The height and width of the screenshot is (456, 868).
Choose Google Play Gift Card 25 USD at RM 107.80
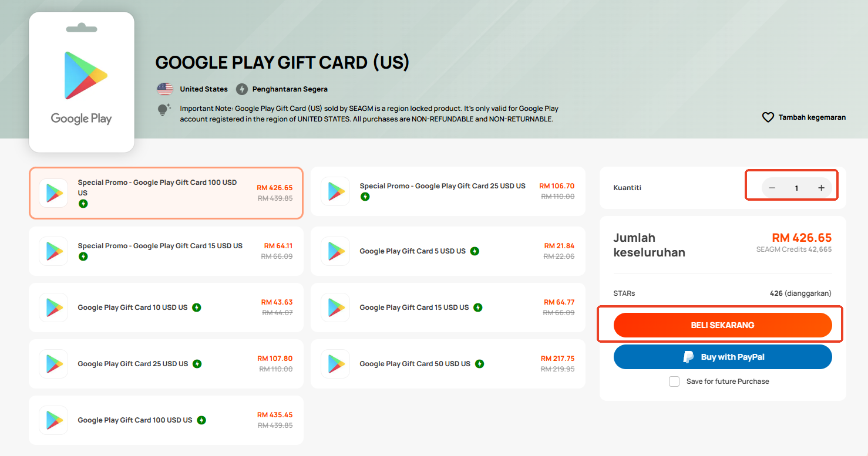166,364
